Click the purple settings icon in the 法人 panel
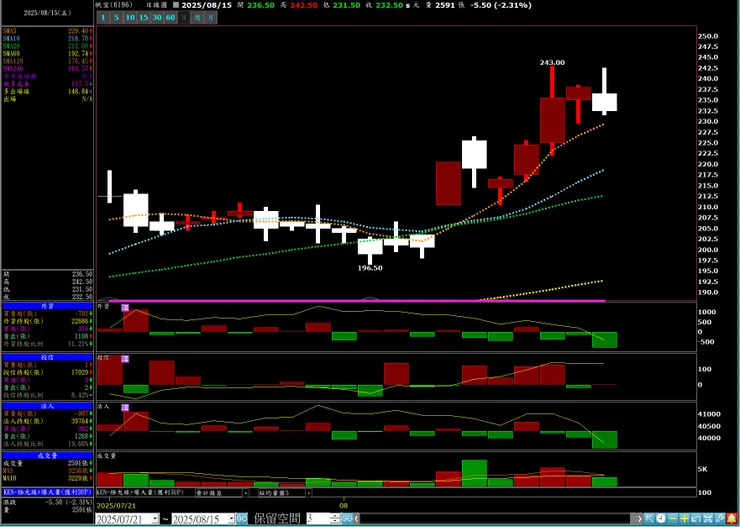The width and height of the screenshot is (740, 527). click(x=125, y=408)
